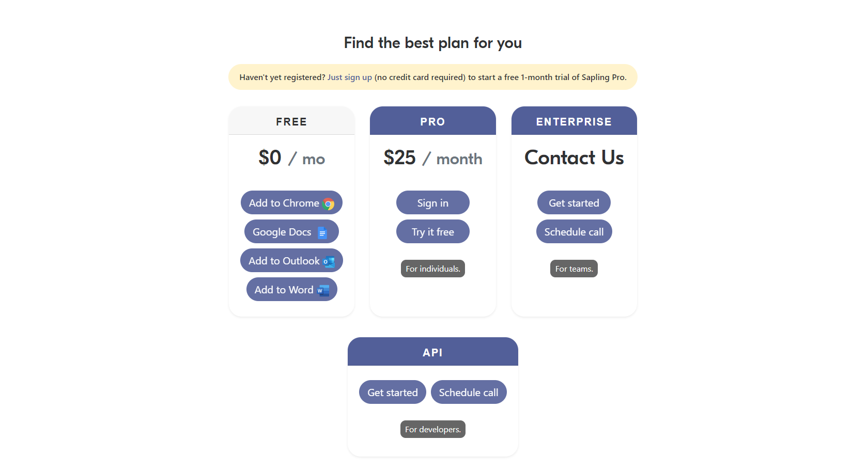The width and height of the screenshot is (868, 471).
Task: Sign in under the Pro plan
Action: [433, 202]
